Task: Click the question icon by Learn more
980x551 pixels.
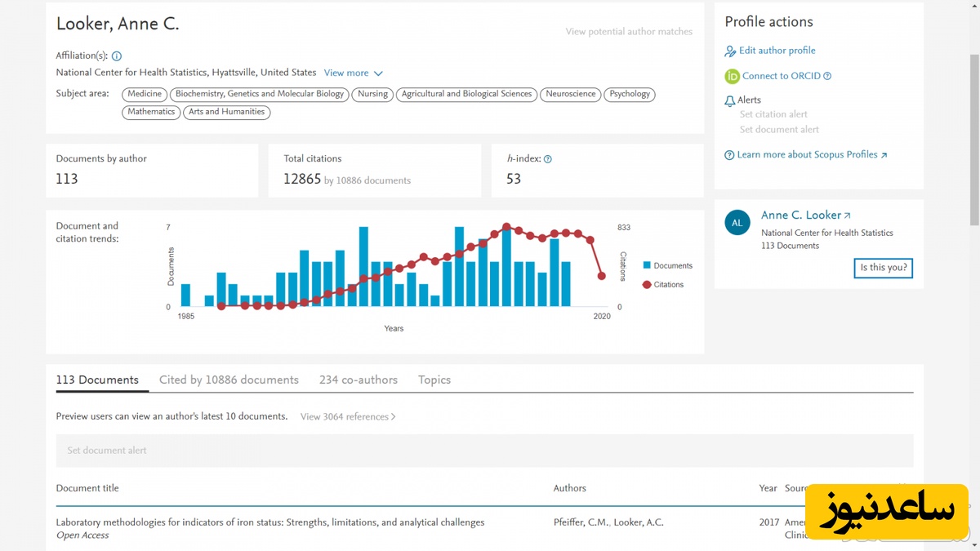Action: [729, 155]
